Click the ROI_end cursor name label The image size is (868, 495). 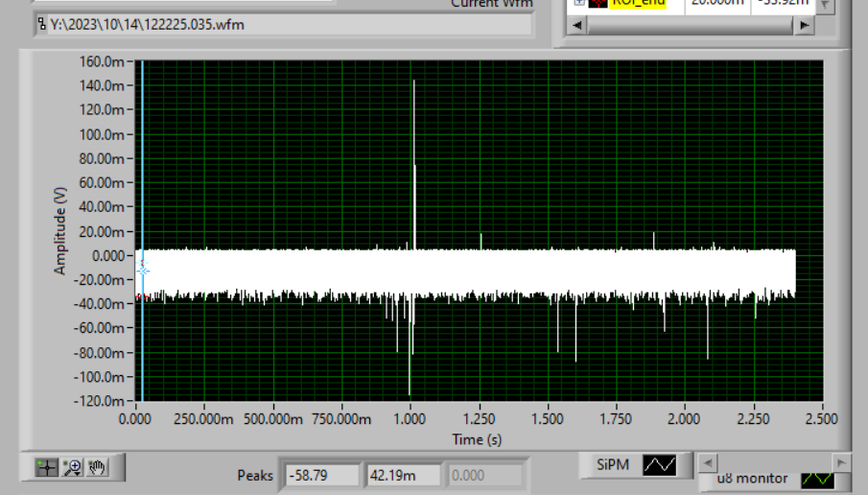point(638,3)
